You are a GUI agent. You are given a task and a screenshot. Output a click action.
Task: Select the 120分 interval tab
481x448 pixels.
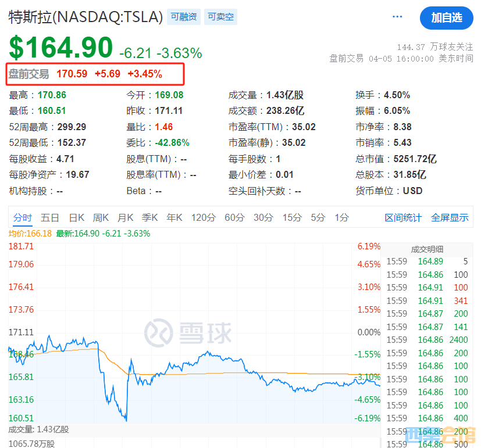pos(204,218)
